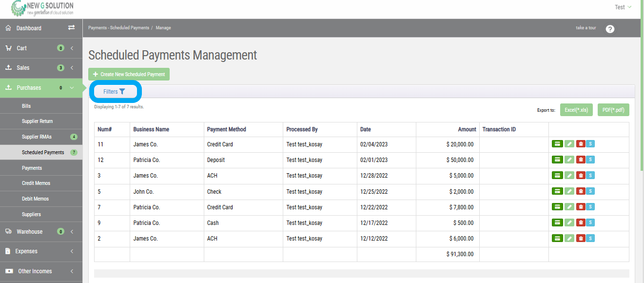The width and height of the screenshot is (644, 283).
Task: Click the sidebar swap arrows next to Dashboard
Action: [x=72, y=28]
